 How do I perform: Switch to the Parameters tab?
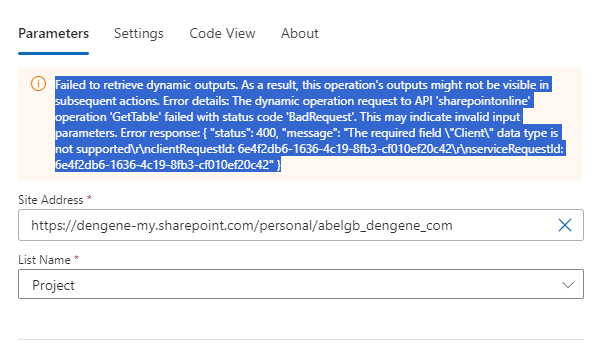(x=54, y=33)
